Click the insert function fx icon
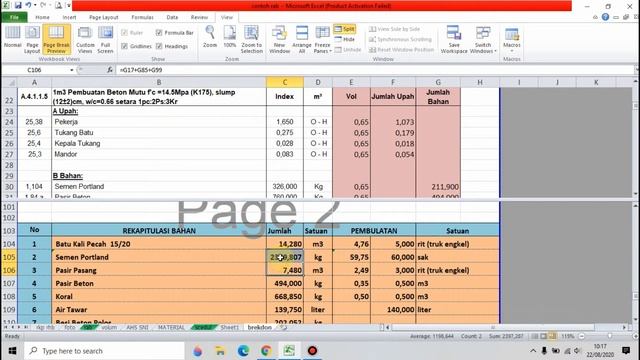This screenshot has height=360, width=640. [x=110, y=70]
